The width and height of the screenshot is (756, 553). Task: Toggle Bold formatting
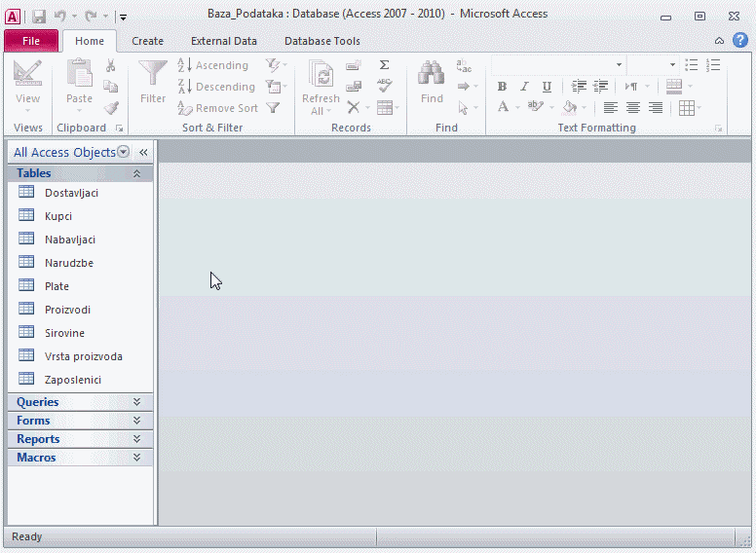[x=502, y=87]
